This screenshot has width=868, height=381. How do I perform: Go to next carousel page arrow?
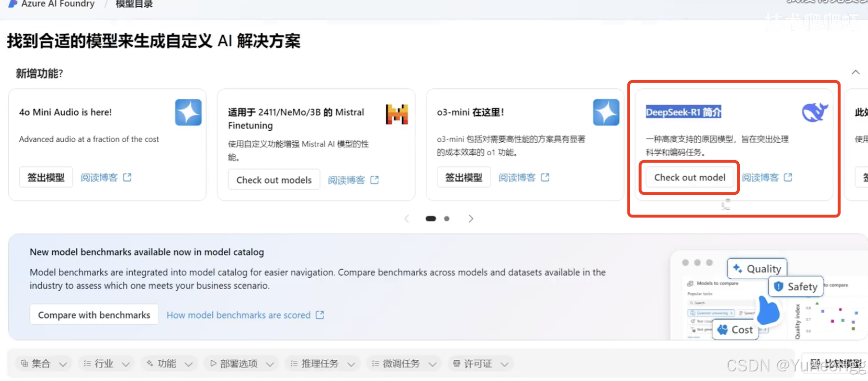tap(471, 218)
